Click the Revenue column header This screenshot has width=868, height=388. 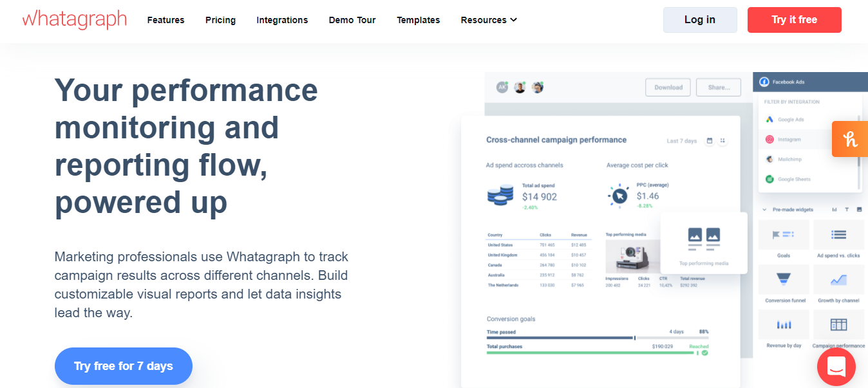click(579, 235)
